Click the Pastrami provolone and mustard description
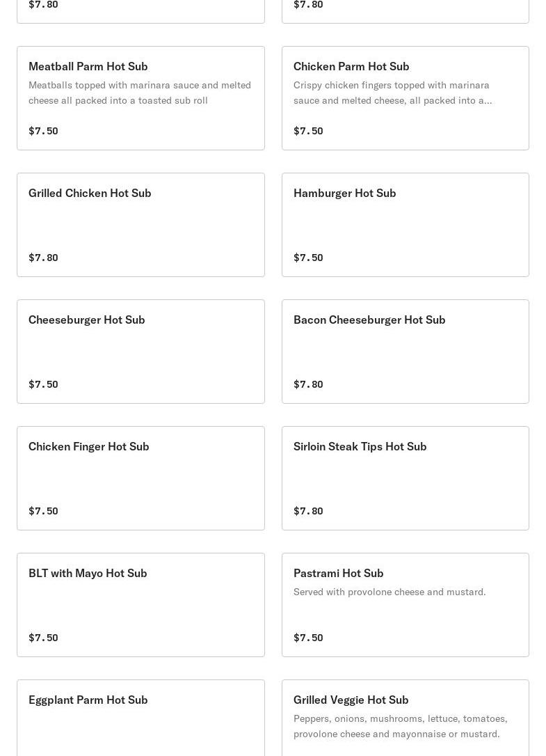Screen dimensions: 546x756 click(x=389, y=592)
